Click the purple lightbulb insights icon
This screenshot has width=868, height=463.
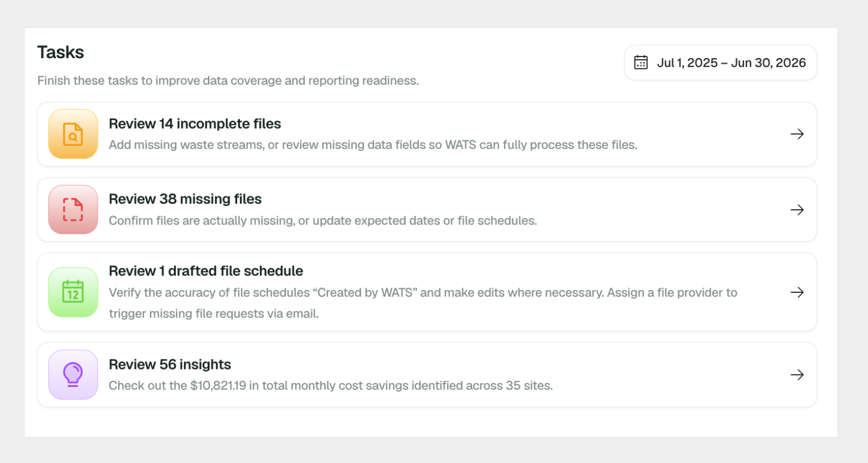pos(73,374)
